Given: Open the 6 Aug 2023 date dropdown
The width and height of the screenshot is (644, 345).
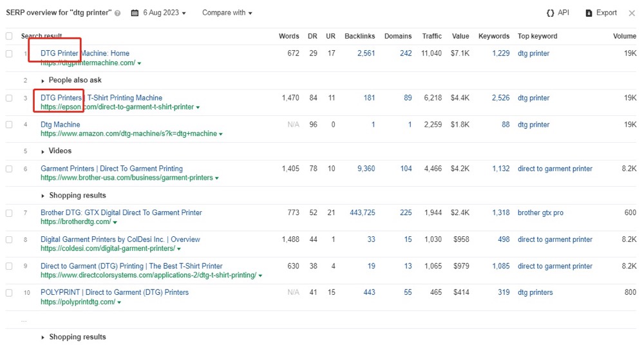Looking at the screenshot, I should (x=164, y=13).
